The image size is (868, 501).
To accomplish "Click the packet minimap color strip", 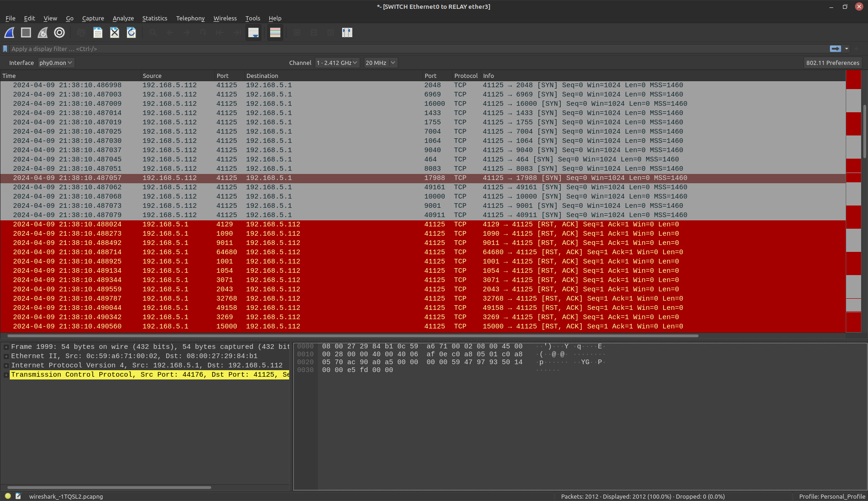I will 854,201.
